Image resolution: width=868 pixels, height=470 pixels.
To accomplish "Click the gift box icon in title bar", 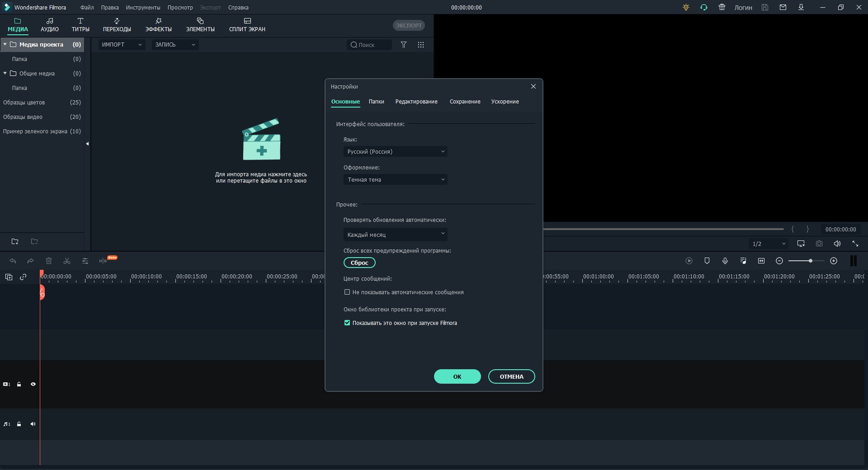I will click(x=722, y=7).
